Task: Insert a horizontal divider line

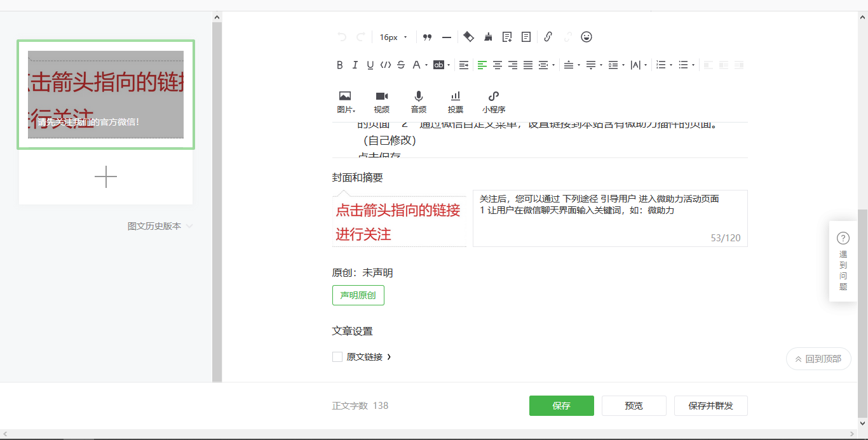Action: coord(447,37)
